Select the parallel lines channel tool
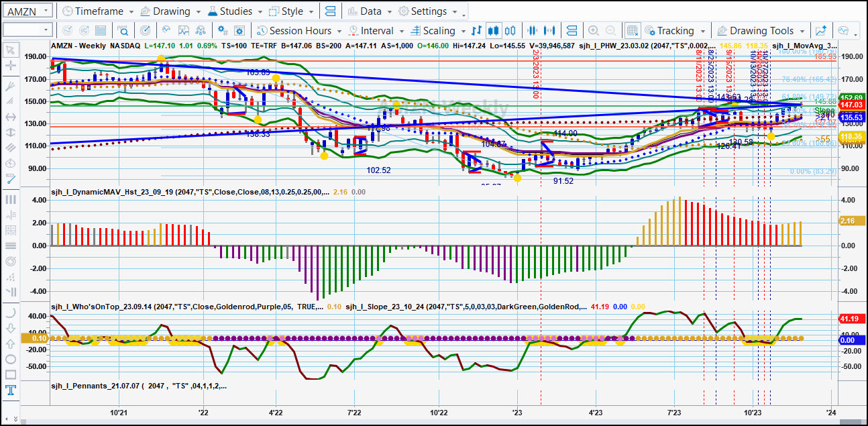Screen dimensions: 868x426 (10, 148)
